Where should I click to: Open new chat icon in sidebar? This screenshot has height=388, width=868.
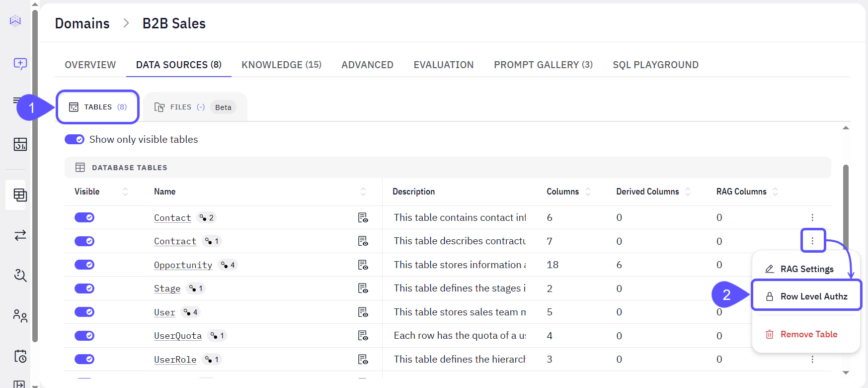[x=20, y=64]
